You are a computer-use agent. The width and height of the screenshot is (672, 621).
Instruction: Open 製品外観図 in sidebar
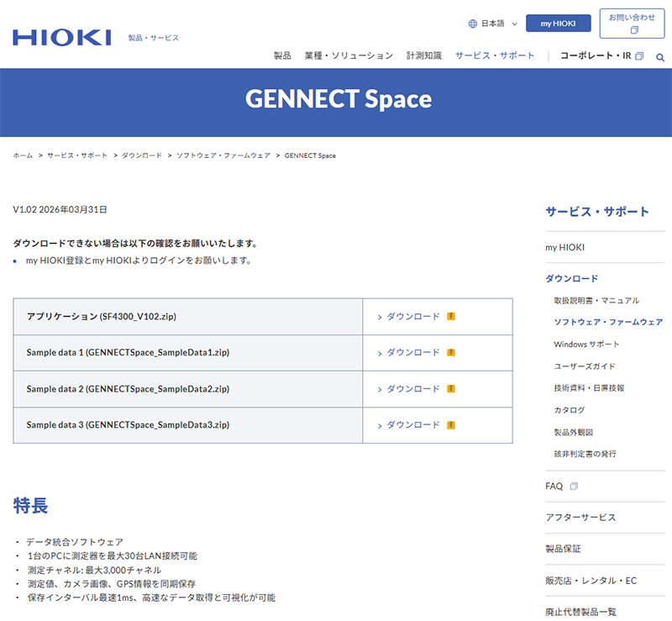click(574, 432)
